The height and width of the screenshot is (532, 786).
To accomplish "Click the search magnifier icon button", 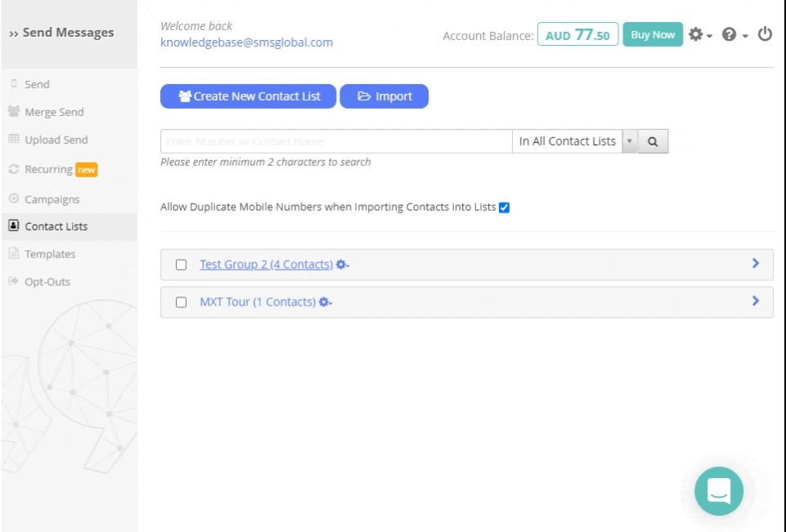I will (x=653, y=141).
